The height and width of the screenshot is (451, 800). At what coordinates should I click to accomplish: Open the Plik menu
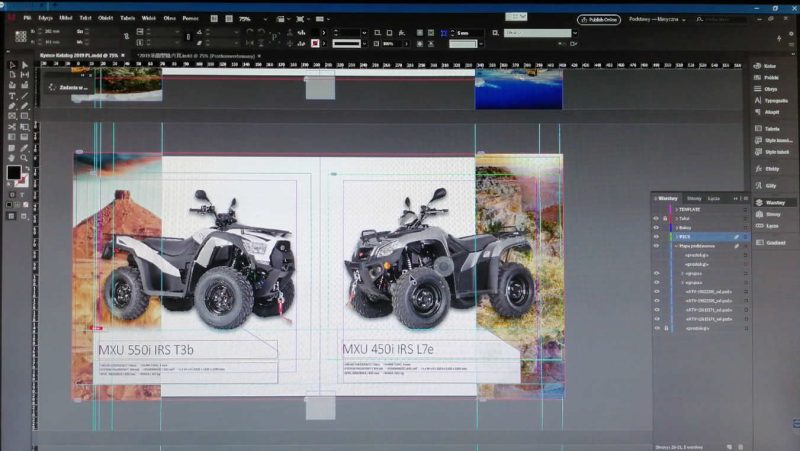27,18
